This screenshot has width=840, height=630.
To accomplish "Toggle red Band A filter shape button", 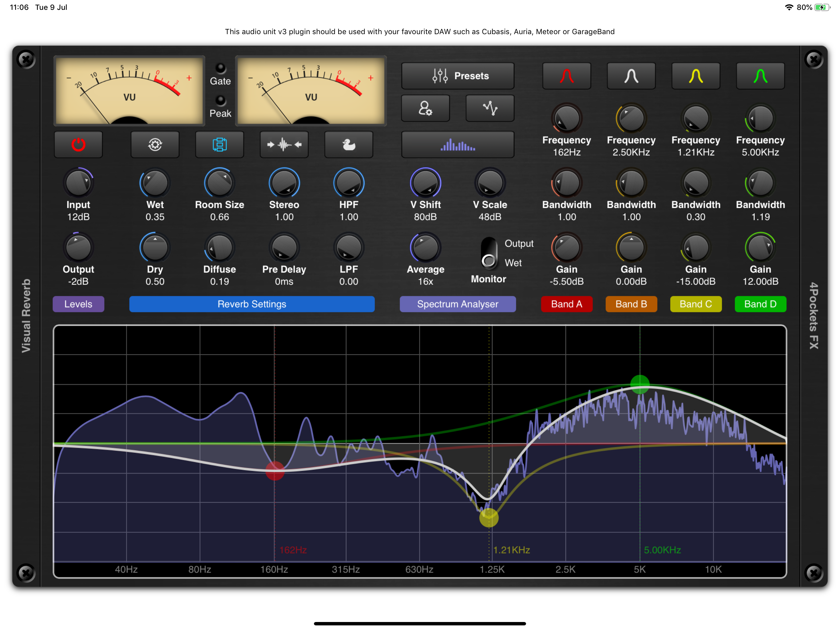I will (x=567, y=76).
